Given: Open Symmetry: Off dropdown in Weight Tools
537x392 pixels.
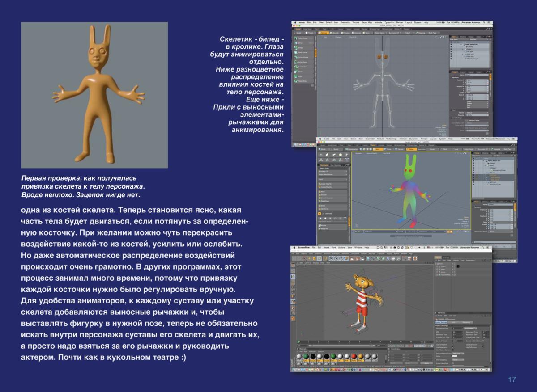Looking at the screenshot, I should [x=333, y=171].
